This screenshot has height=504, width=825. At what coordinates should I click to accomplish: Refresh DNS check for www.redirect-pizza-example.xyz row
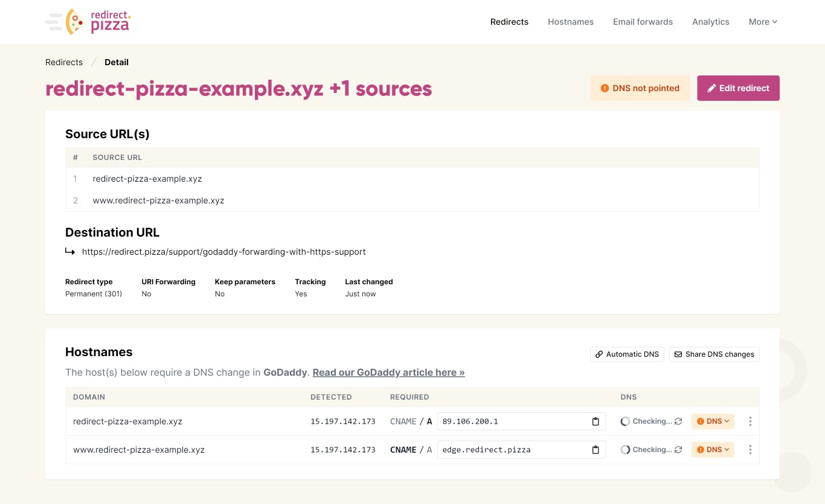point(678,450)
